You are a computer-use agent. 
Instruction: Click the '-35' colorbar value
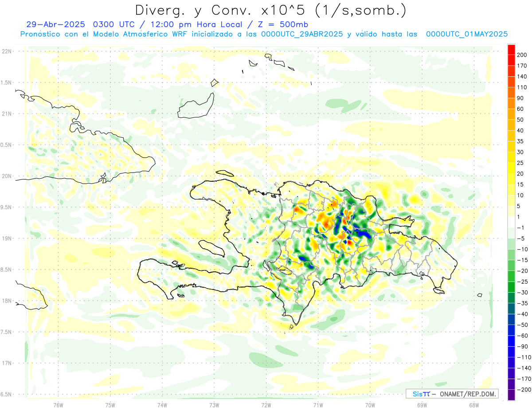(522, 303)
